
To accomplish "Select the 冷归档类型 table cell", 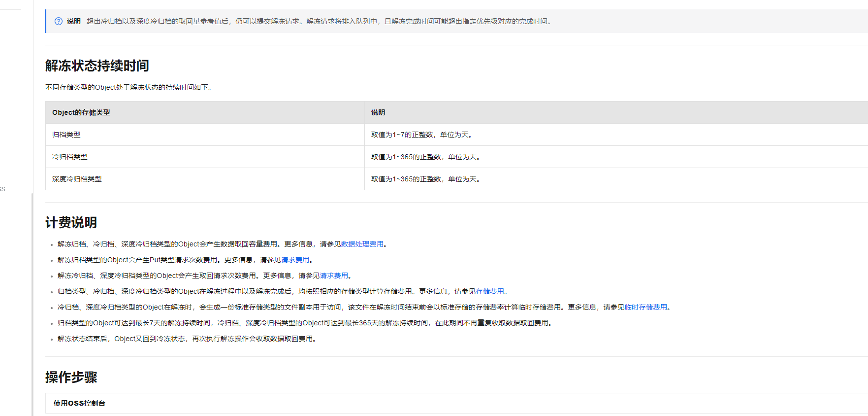I will pos(205,157).
